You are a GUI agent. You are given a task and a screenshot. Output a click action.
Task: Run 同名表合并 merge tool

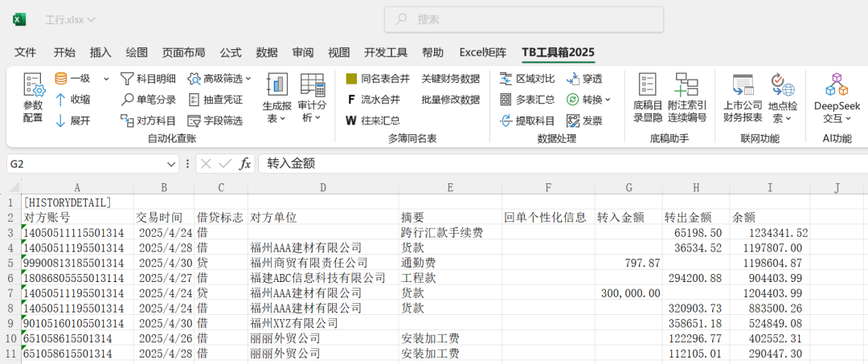[x=378, y=79]
